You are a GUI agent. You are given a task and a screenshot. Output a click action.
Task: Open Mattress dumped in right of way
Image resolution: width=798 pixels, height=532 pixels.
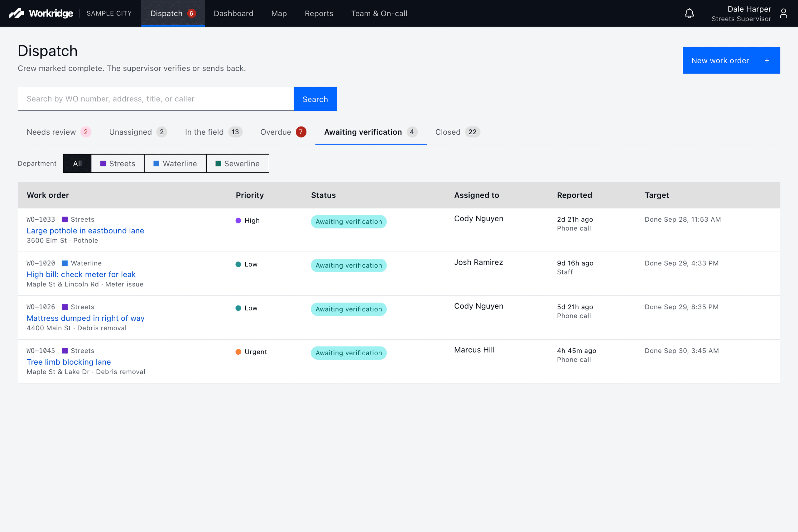tap(85, 318)
